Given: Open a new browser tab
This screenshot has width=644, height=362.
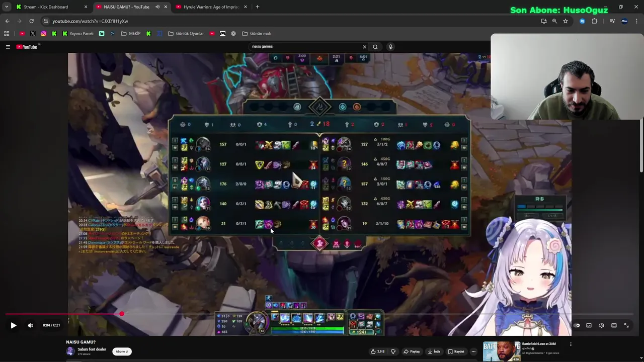Looking at the screenshot, I should 257,7.
